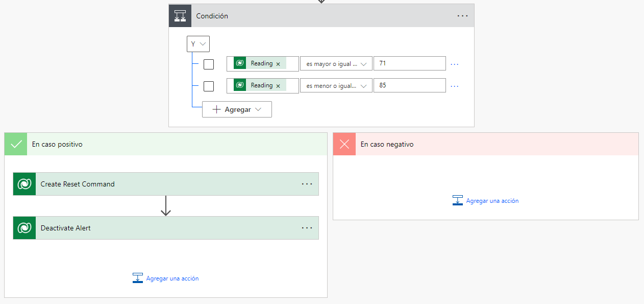Click Agregar una acción in En caso negativo
The width and height of the screenshot is (644, 304).
click(x=492, y=201)
